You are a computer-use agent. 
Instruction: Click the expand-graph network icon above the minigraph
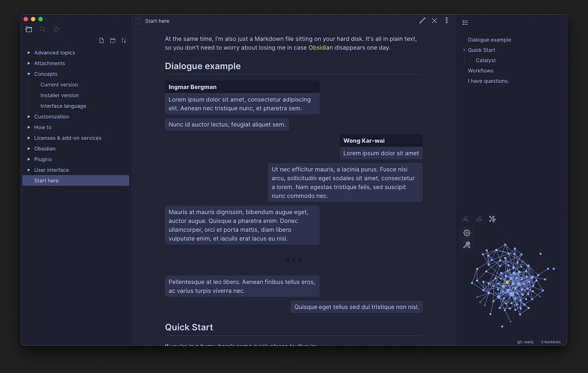pyautogui.click(x=492, y=219)
